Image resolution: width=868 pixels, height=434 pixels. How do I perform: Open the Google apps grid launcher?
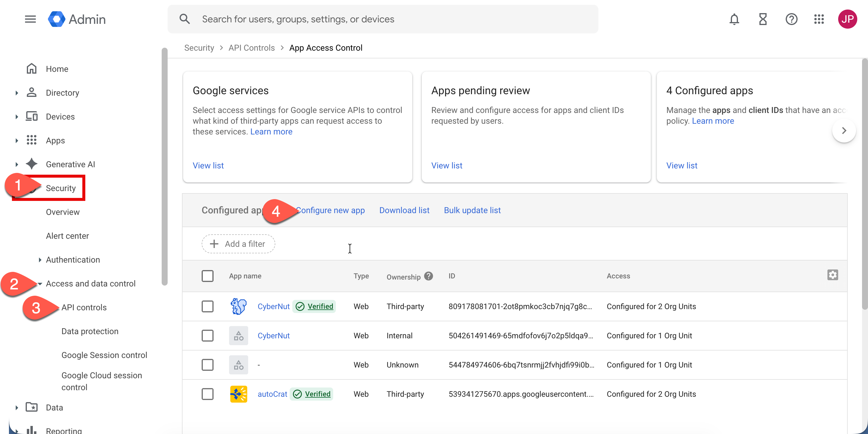(x=819, y=19)
